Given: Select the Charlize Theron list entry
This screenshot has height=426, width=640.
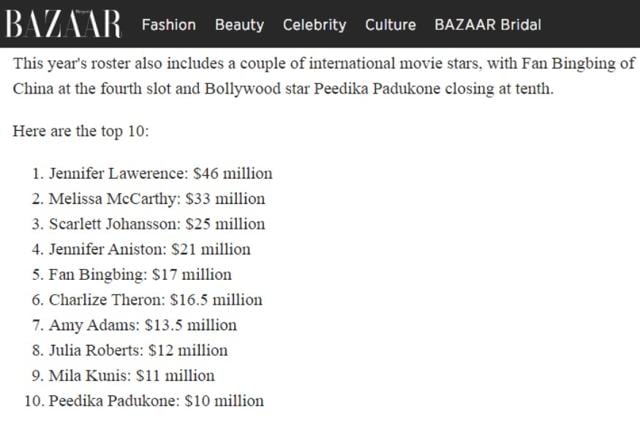Looking at the screenshot, I should click(x=147, y=300).
